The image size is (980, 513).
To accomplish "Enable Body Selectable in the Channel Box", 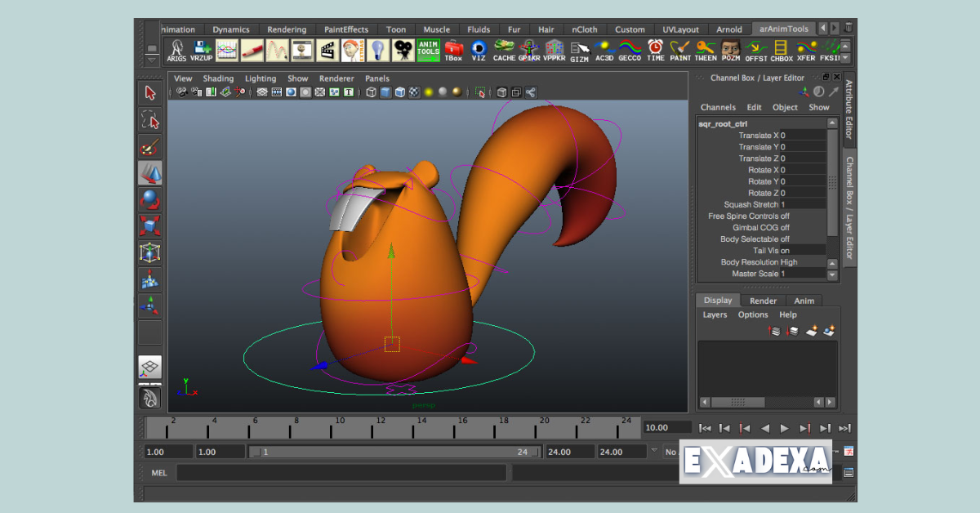I will [x=784, y=239].
